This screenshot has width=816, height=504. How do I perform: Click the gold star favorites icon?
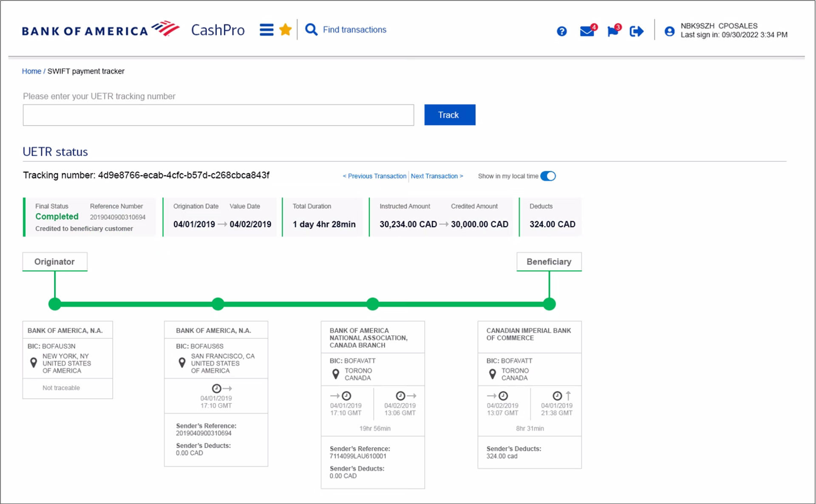tap(286, 30)
